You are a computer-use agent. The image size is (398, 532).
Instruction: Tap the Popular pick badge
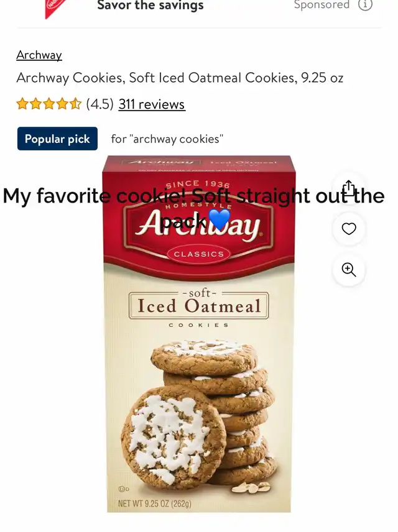(x=57, y=139)
